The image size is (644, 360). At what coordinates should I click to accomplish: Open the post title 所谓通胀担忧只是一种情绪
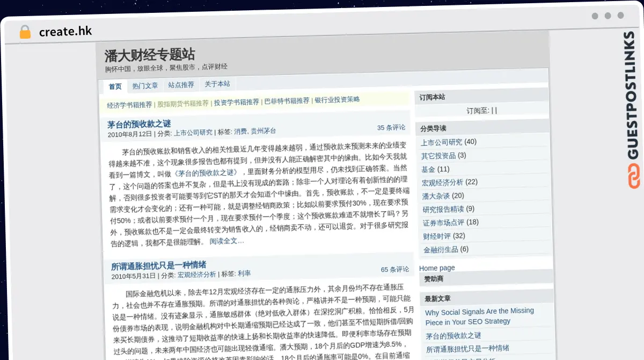(158, 266)
